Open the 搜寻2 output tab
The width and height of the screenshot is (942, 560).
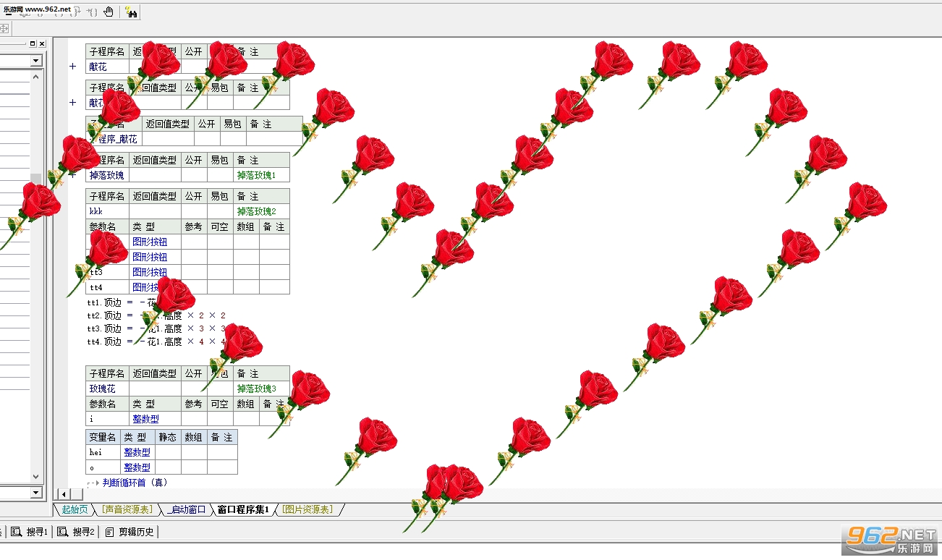point(76,532)
